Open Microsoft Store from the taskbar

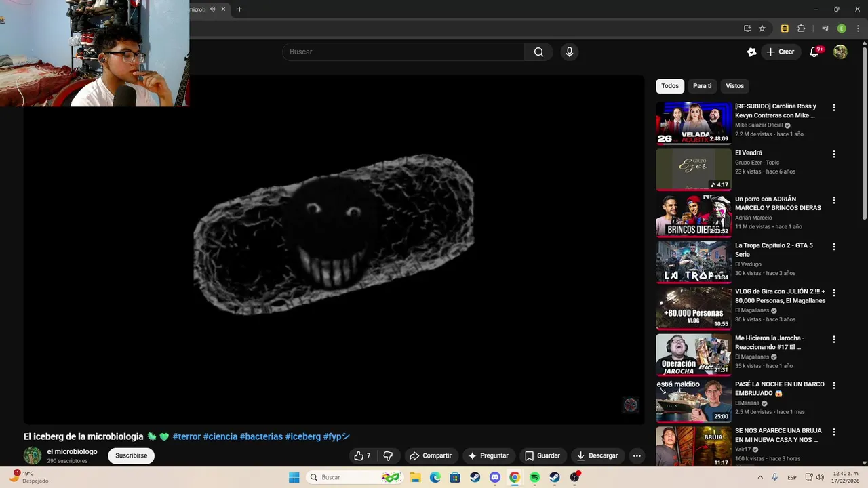click(455, 477)
